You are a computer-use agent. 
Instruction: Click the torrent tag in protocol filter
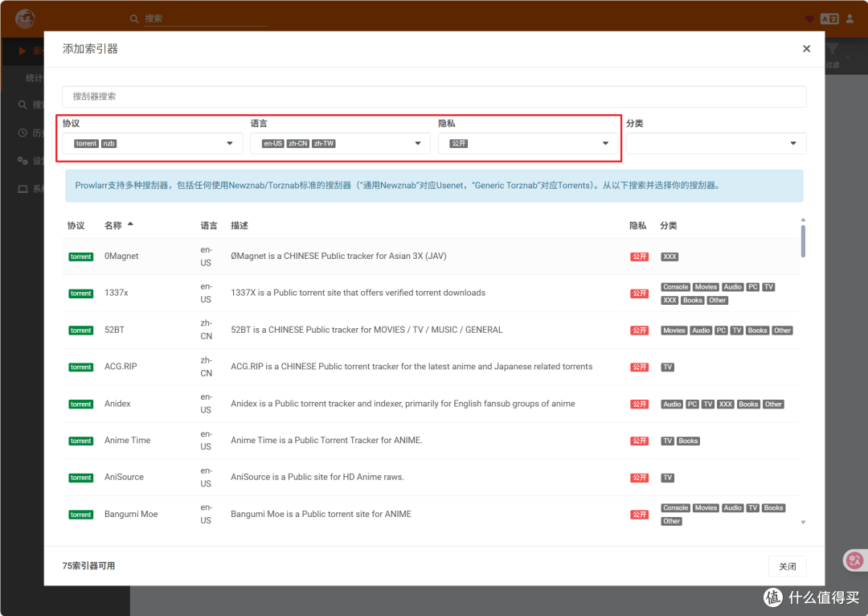pos(86,143)
